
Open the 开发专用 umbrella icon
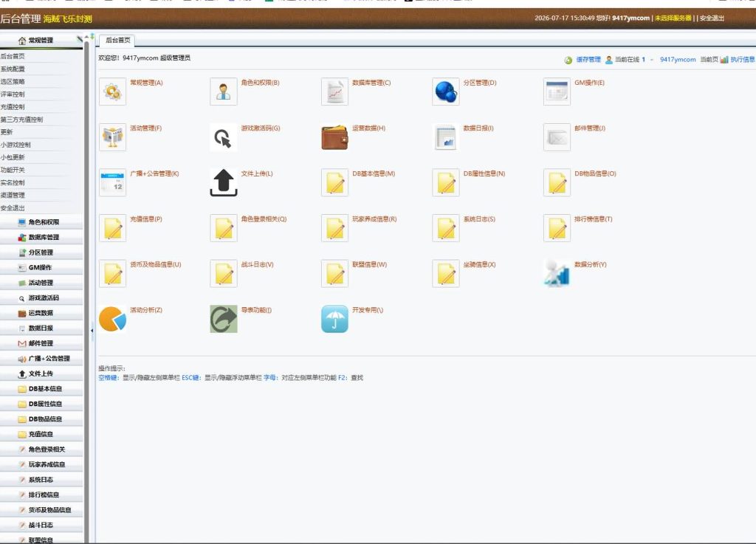[x=334, y=319]
